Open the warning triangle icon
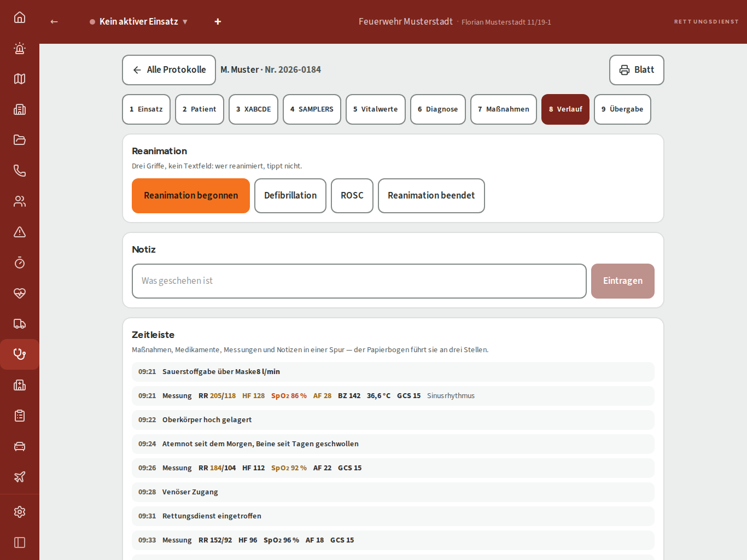 pos(20,232)
